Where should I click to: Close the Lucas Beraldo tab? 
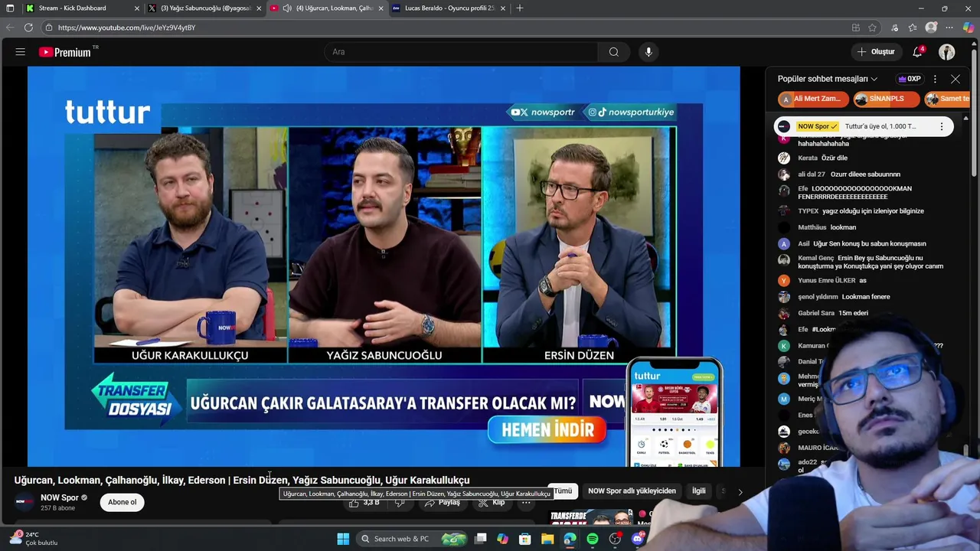click(503, 8)
